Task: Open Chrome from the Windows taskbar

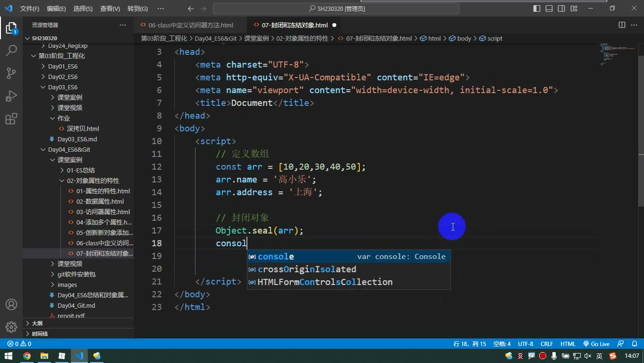Action: point(27,356)
